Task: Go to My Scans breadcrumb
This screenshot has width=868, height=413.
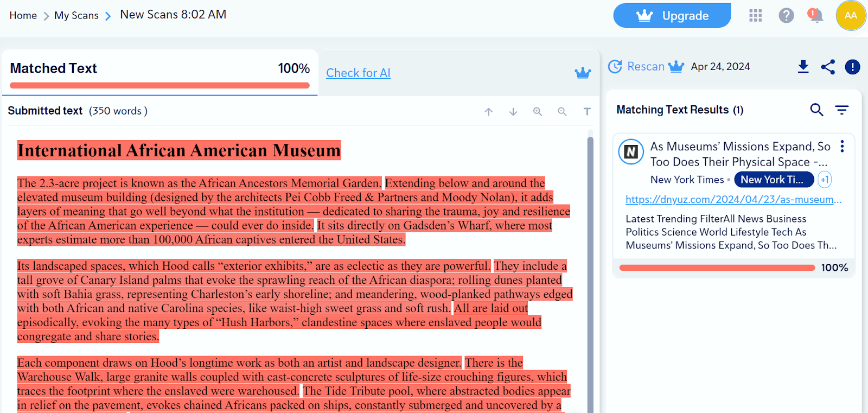Action: (76, 16)
